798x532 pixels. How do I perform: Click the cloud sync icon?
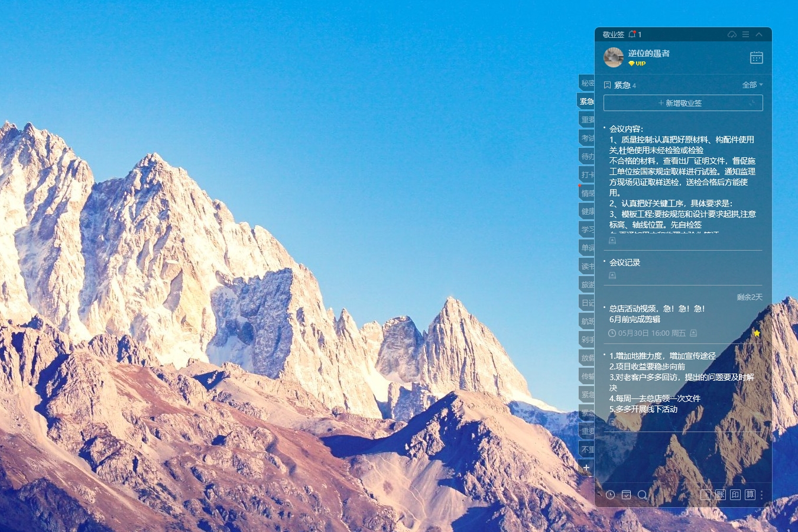pyautogui.click(x=732, y=34)
